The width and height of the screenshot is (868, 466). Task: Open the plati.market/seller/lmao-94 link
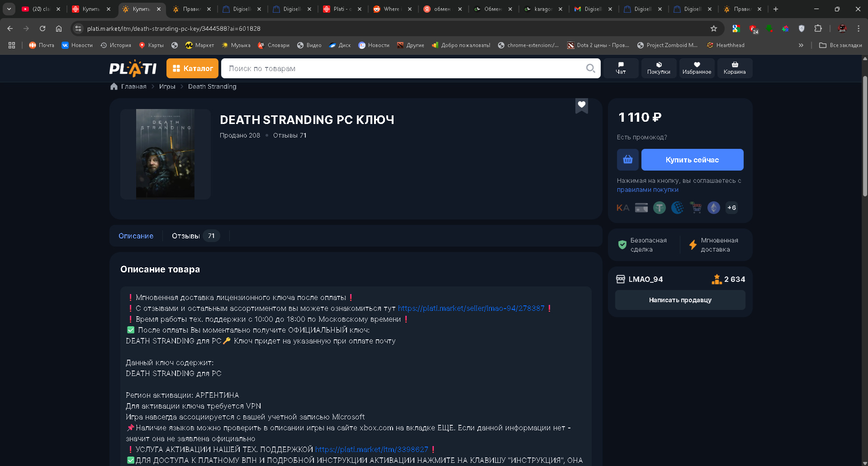[471, 308]
